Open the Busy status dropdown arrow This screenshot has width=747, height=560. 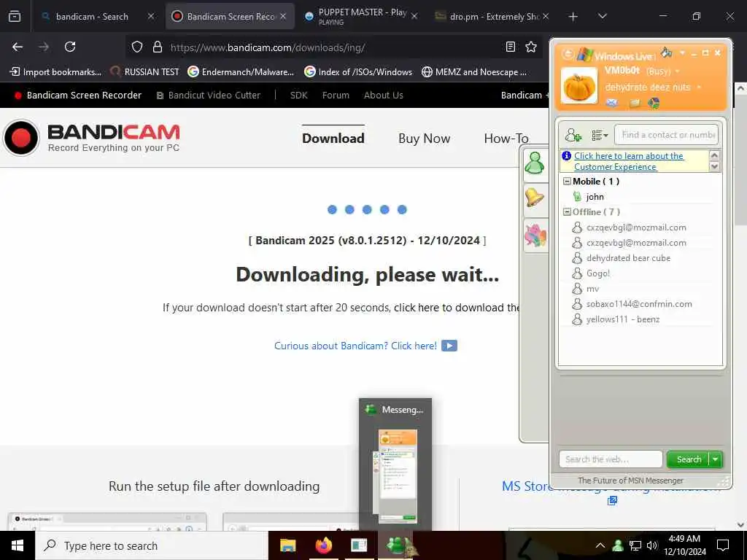click(678, 71)
